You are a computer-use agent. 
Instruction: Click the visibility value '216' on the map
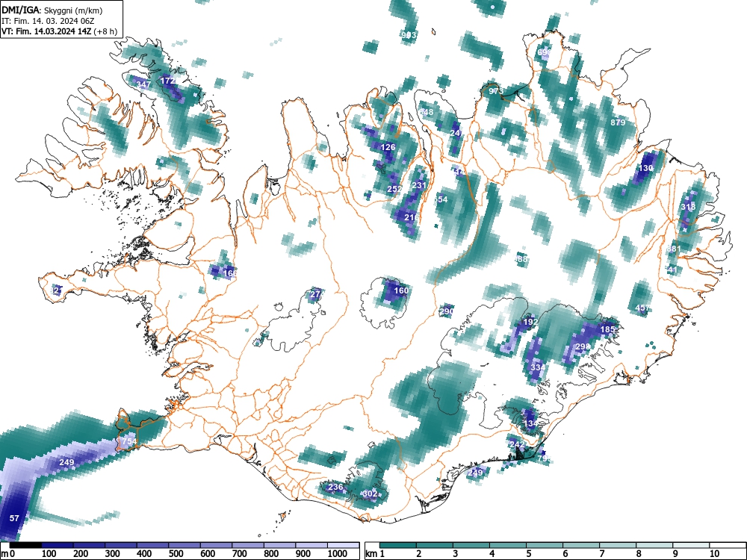tap(411, 217)
